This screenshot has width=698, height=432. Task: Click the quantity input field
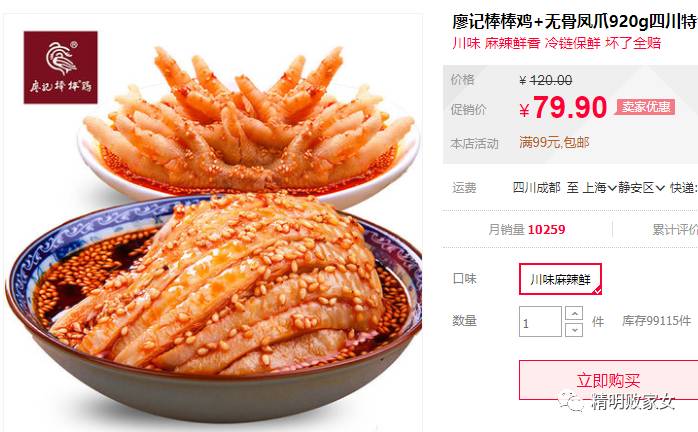click(x=540, y=322)
